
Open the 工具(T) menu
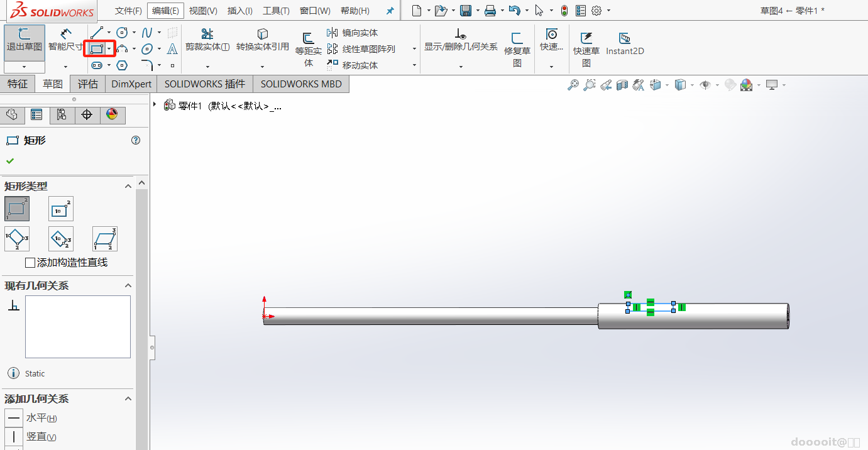coord(276,11)
